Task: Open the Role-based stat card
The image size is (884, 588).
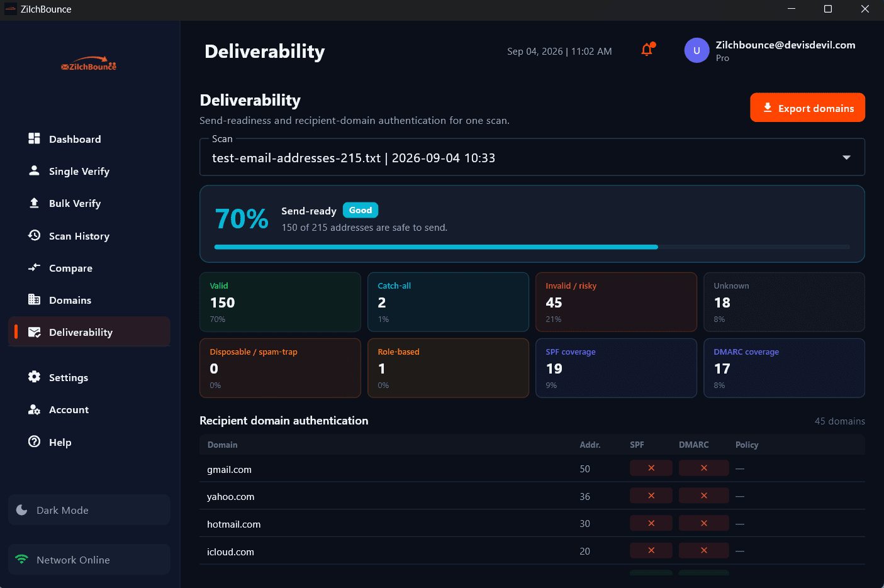Action: [x=448, y=368]
